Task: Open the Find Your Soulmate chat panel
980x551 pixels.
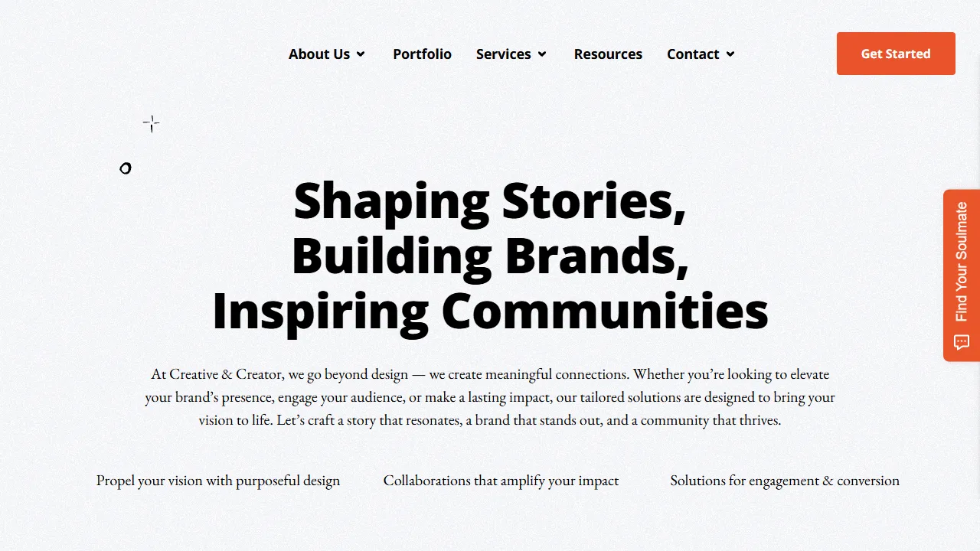Action: pos(961,275)
